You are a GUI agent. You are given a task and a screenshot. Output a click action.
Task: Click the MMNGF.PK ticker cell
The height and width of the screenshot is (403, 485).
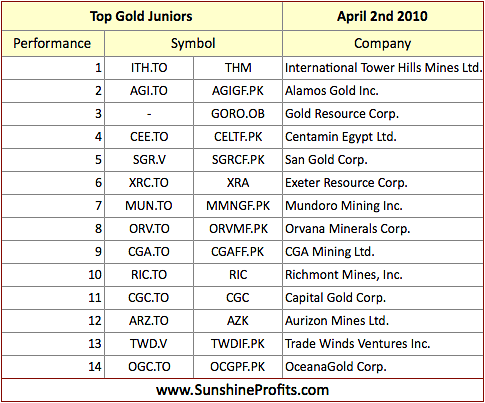point(238,206)
